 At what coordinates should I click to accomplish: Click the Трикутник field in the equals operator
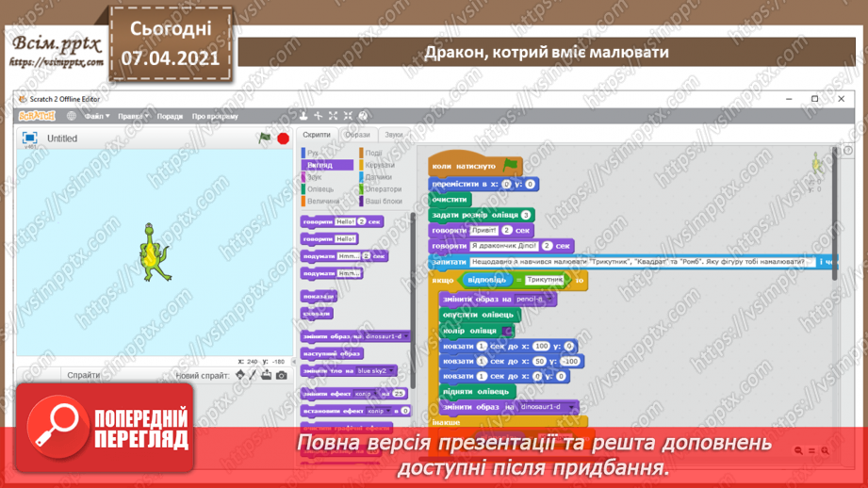[545, 280]
